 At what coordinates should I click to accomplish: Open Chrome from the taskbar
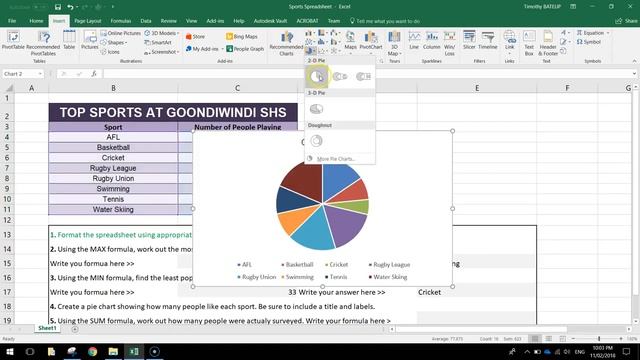[93, 351]
